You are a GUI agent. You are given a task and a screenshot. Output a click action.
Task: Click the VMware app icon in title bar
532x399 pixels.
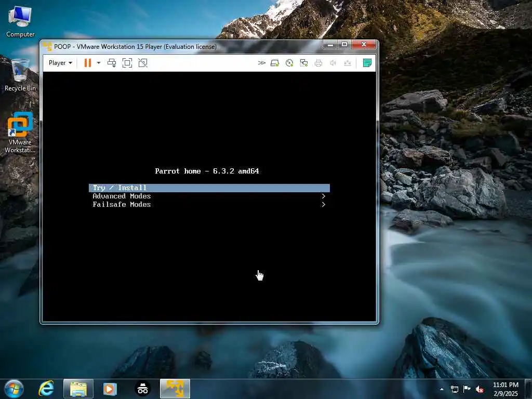tap(48, 46)
